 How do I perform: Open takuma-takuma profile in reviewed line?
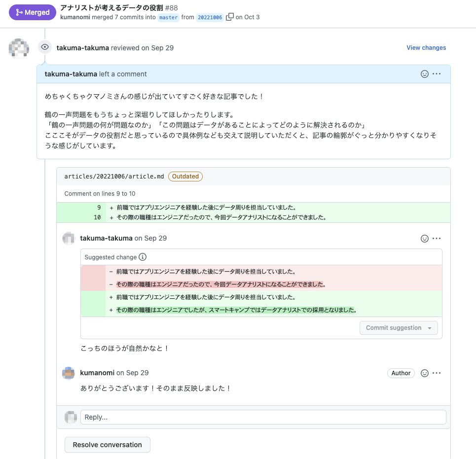coord(82,48)
